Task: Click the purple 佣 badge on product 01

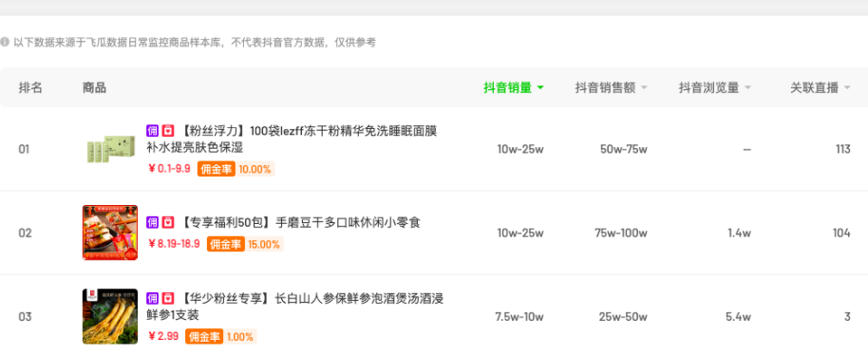Action: [152, 131]
